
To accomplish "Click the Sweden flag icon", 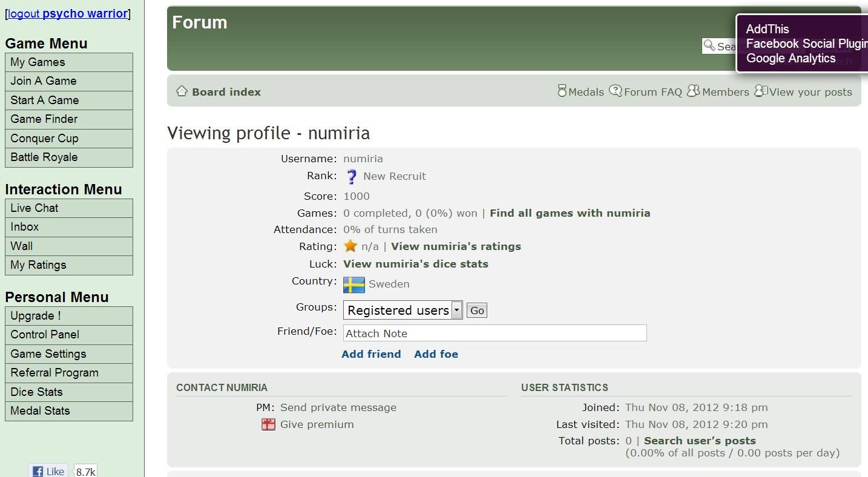I will coord(353,285).
